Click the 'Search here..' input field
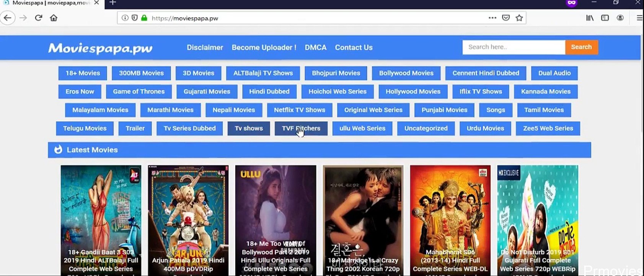644x276 pixels. click(514, 47)
